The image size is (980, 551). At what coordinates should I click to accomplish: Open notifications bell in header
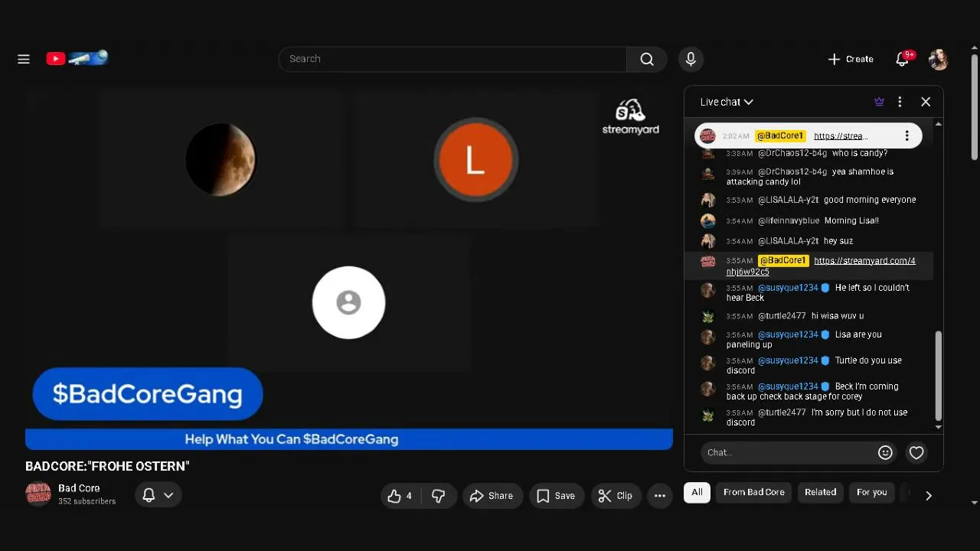pyautogui.click(x=903, y=59)
